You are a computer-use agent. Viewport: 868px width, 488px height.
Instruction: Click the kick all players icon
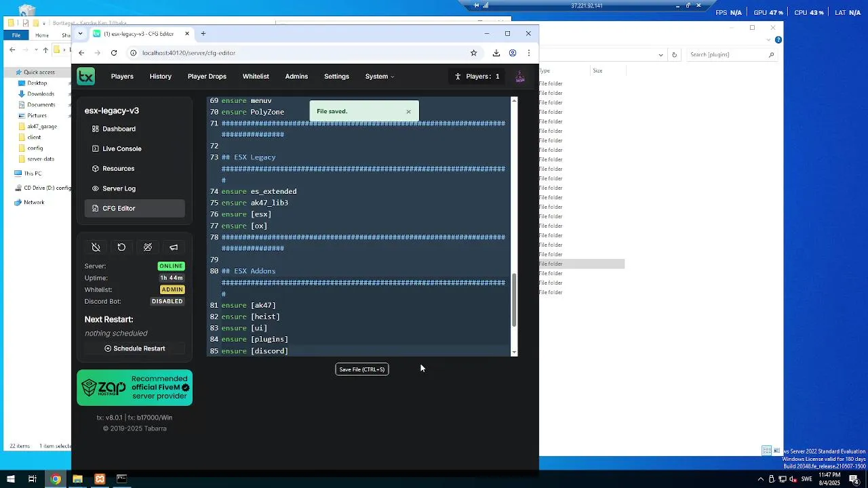[x=148, y=247]
